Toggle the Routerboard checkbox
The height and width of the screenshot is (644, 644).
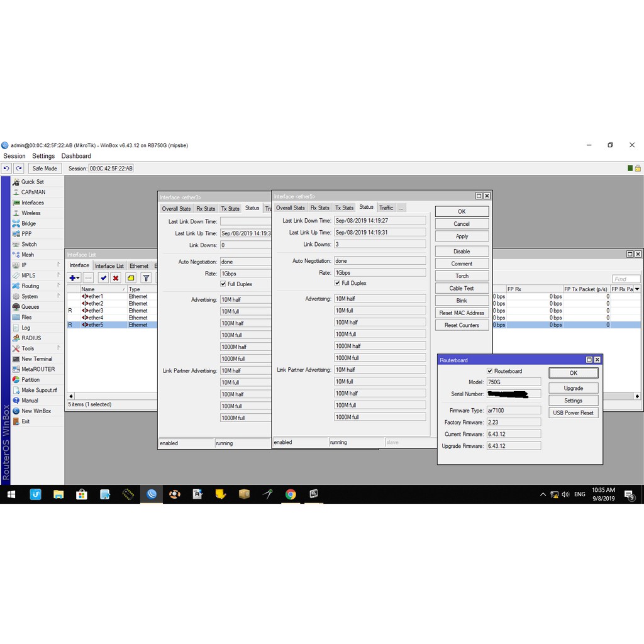coord(489,371)
